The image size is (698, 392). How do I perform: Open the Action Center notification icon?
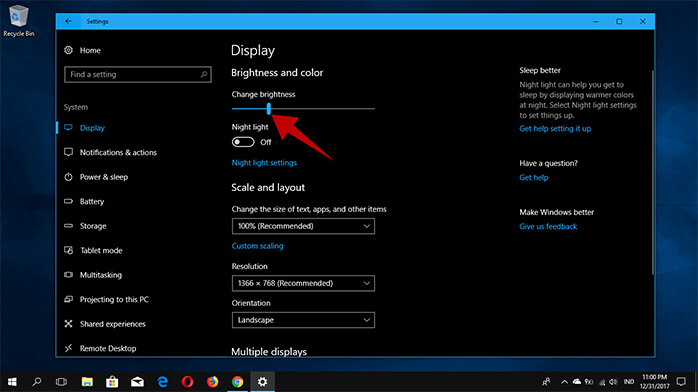click(681, 382)
